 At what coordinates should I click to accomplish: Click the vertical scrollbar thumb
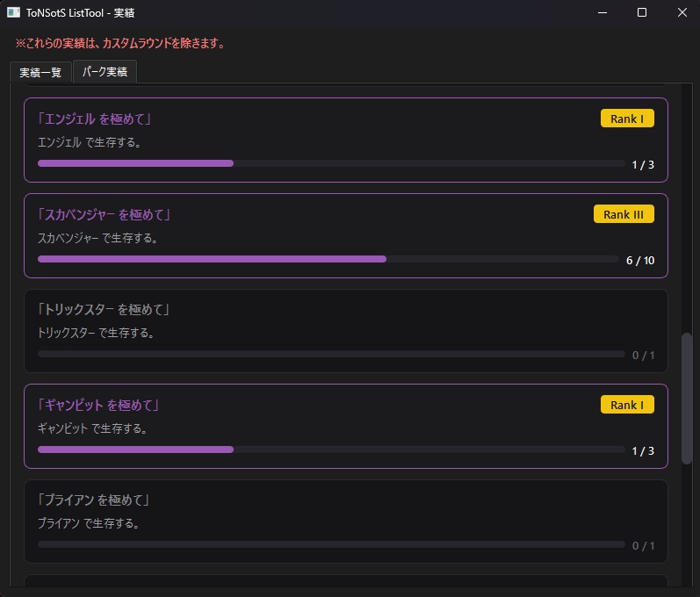(x=687, y=399)
